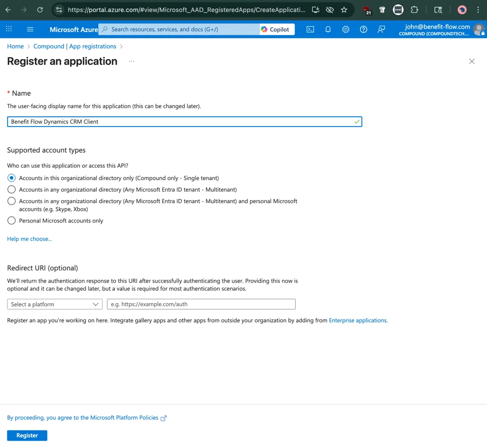This screenshot has height=448, width=487.
Task: Open the Notifications bell
Action: [328, 29]
